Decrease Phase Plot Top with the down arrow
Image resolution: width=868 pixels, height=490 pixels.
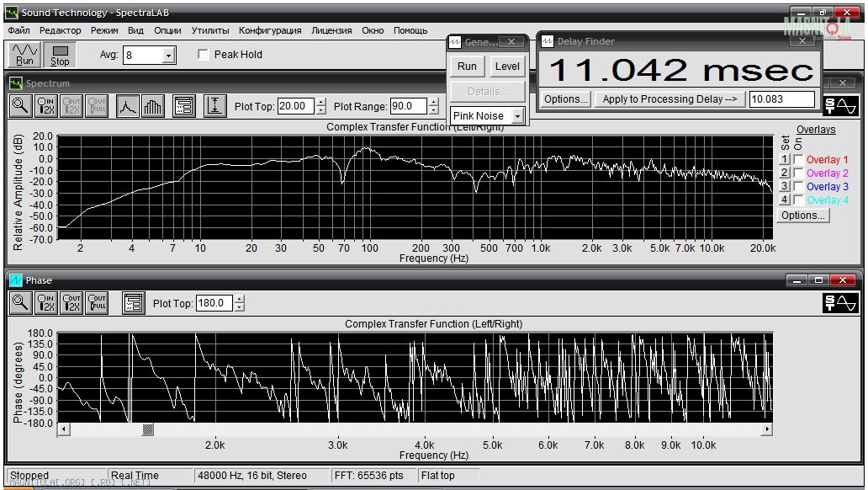click(239, 307)
